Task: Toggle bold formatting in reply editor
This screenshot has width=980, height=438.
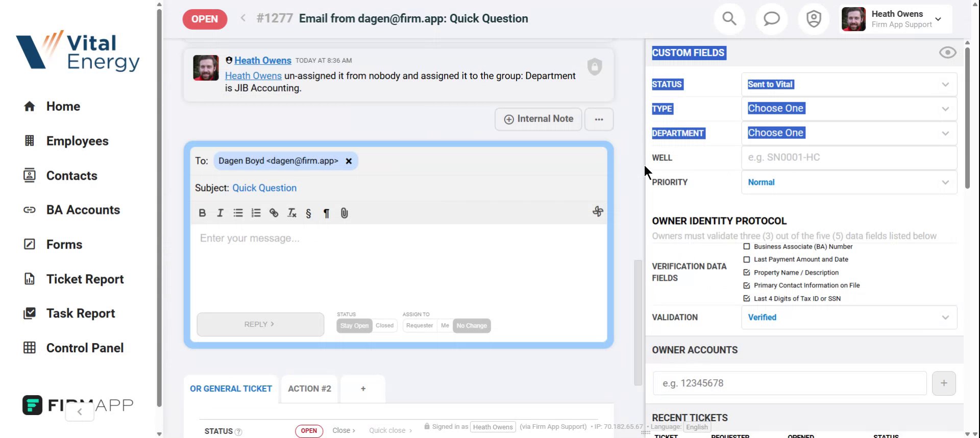Action: point(202,213)
